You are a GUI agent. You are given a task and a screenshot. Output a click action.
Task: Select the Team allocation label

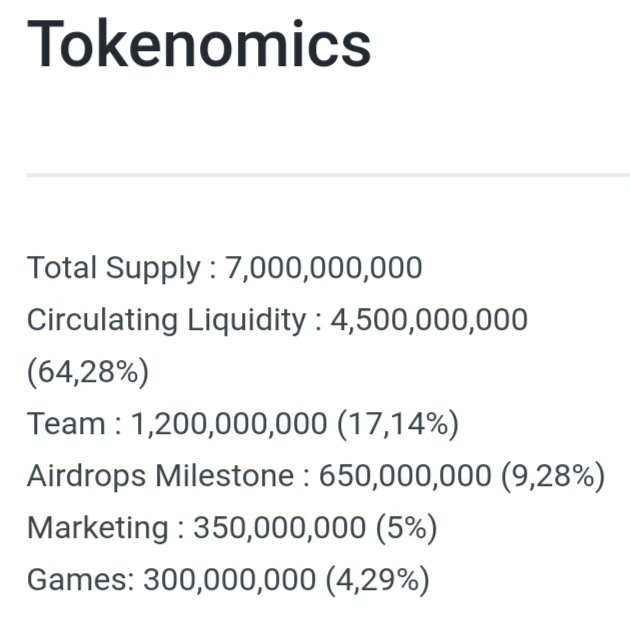[66, 424]
